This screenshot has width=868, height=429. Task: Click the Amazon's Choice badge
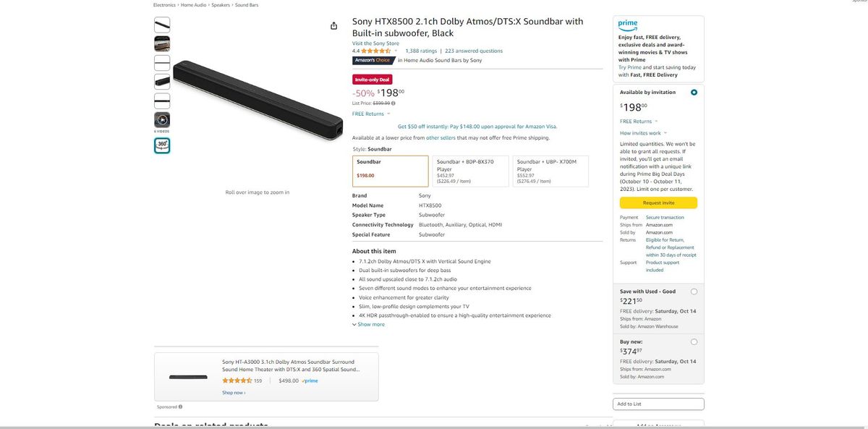tap(371, 59)
